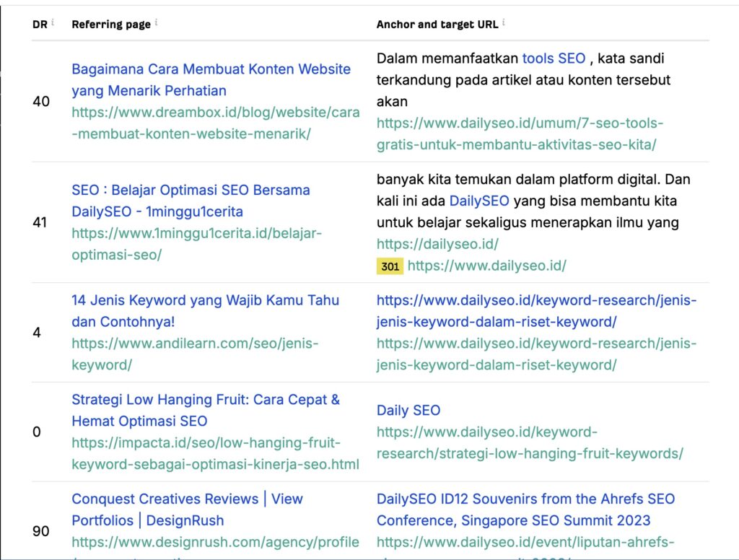Click DR value 40

(41, 101)
